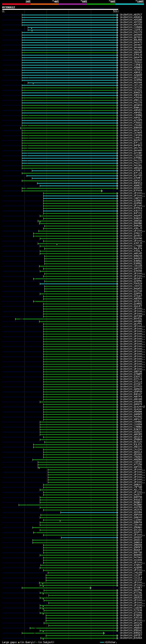The height and width of the screenshot is (644, 146).
Task: Select hit label UniRef100_B6AGP7
Action: (x=131, y=550)
